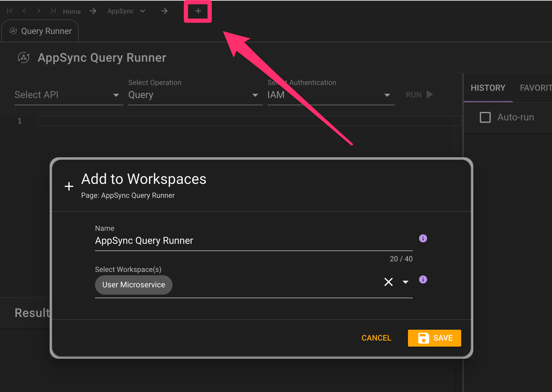Click the SAVE button
Image resolution: width=552 pixels, height=392 pixels.
[434, 338]
